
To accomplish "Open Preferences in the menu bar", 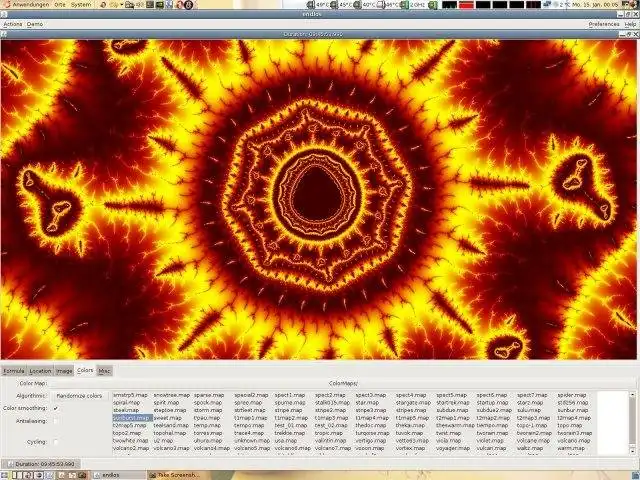I will [604, 24].
